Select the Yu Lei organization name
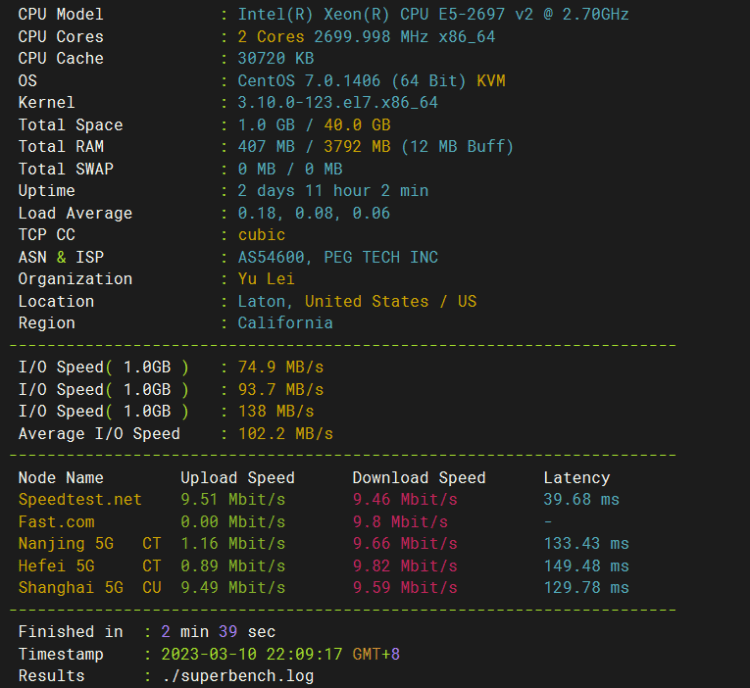Viewport: 750px width, 688px height. (266, 279)
